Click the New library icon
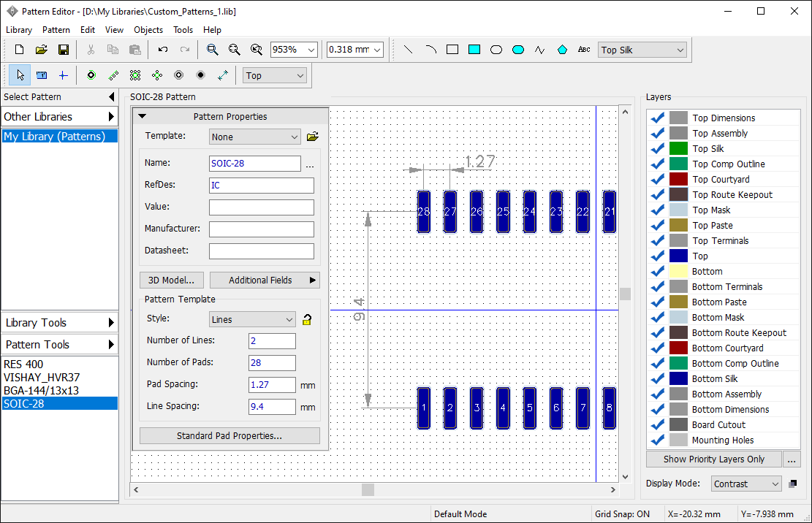This screenshot has height=523, width=812. 19,50
